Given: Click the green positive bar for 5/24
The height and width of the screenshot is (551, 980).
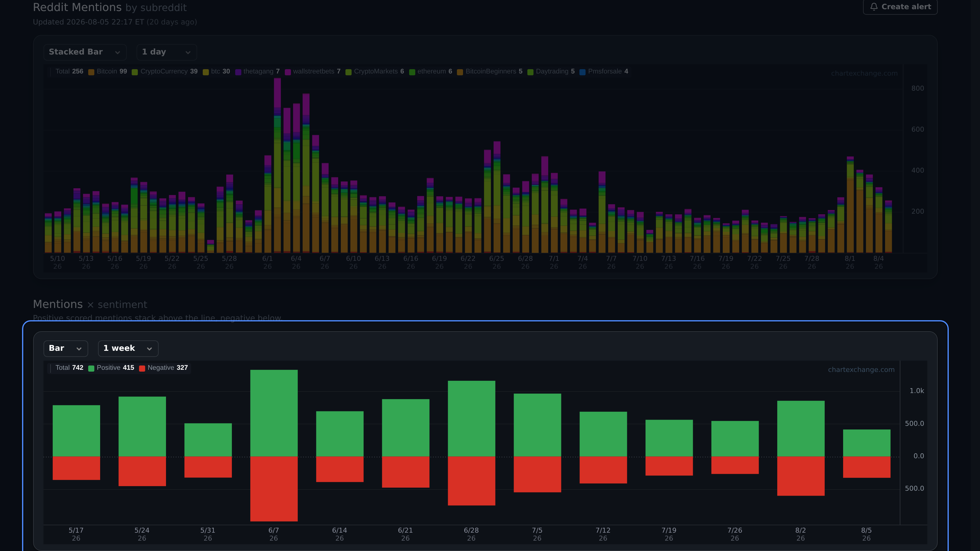Looking at the screenshot, I should 142,426.
